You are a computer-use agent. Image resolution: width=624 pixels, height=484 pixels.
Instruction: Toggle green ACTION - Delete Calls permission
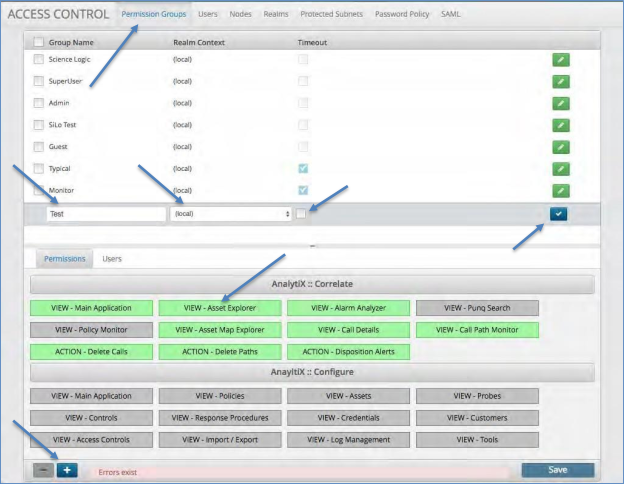point(92,352)
